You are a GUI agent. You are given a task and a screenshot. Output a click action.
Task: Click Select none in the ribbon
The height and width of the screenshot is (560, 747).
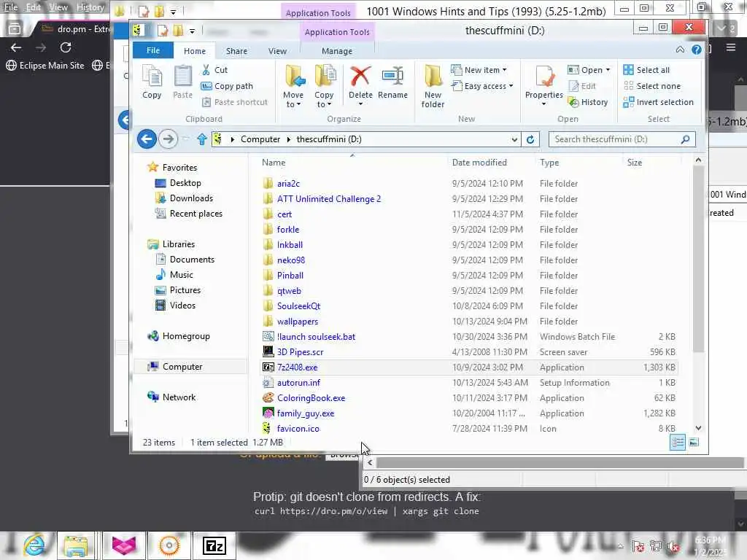(x=652, y=86)
